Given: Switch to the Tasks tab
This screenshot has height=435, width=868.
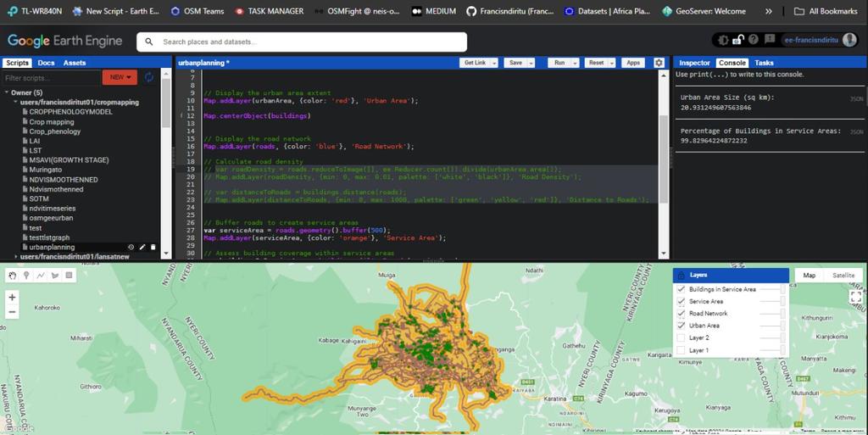Looking at the screenshot, I should point(764,63).
